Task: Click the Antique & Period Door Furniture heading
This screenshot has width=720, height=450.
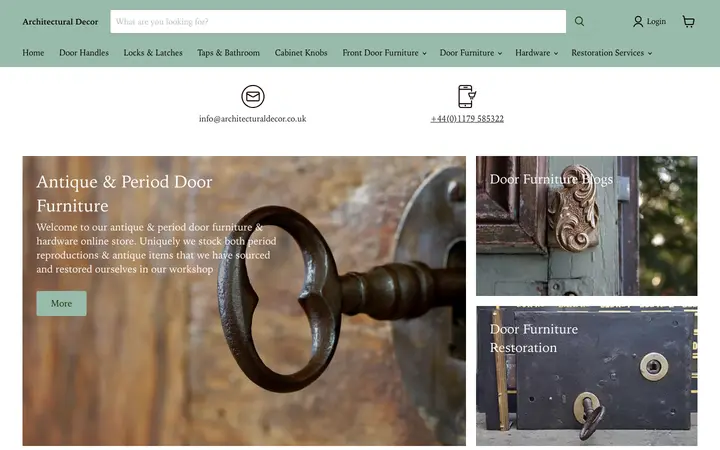Action: (x=124, y=194)
